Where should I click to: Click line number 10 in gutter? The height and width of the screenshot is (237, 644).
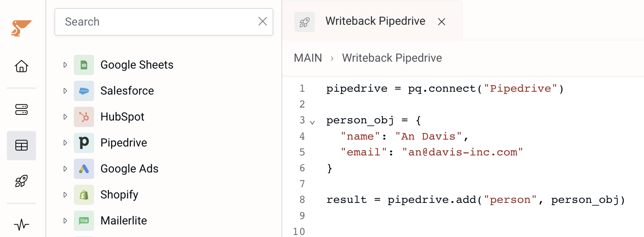299,231
